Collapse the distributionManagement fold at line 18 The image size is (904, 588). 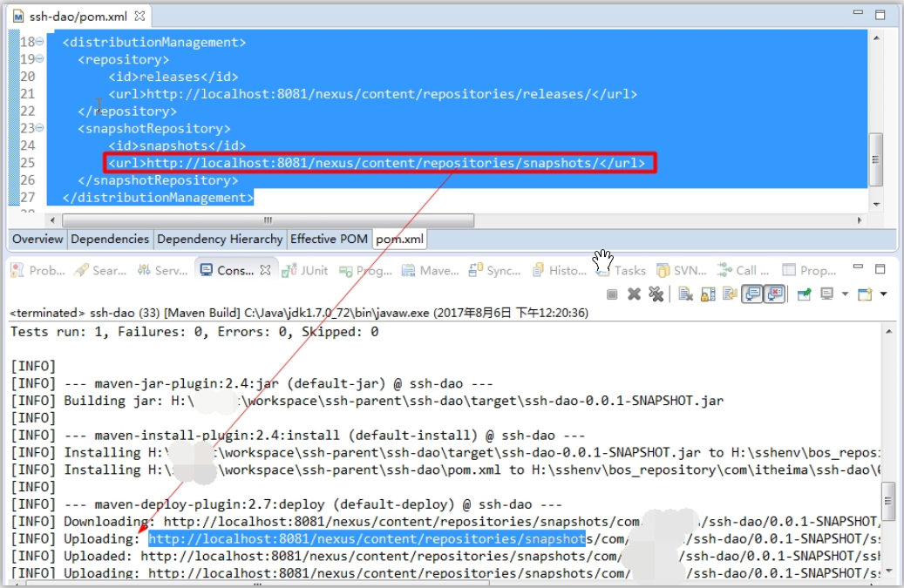tap(40, 42)
